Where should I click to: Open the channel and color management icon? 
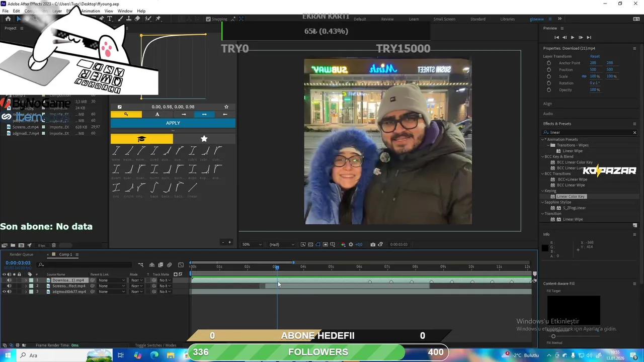(x=343, y=244)
